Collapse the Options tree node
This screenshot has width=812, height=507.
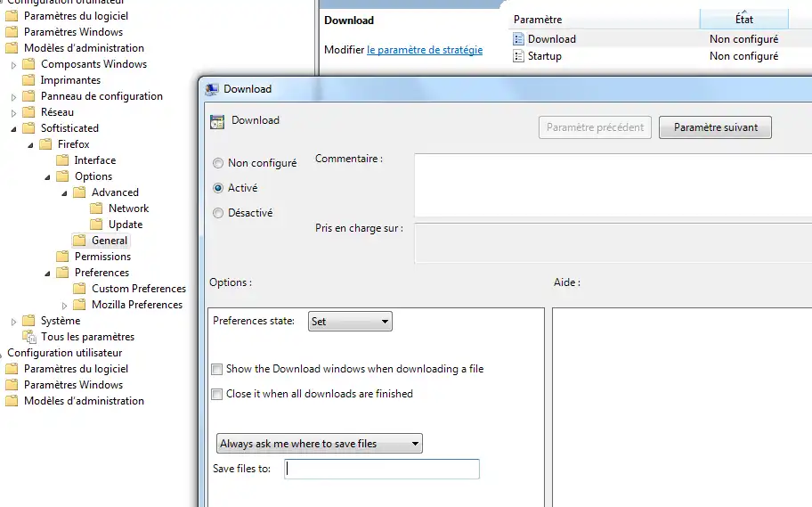[48, 177]
